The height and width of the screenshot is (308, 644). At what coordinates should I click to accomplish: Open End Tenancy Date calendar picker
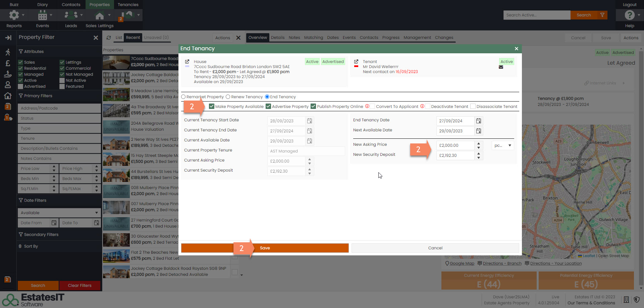point(479,121)
